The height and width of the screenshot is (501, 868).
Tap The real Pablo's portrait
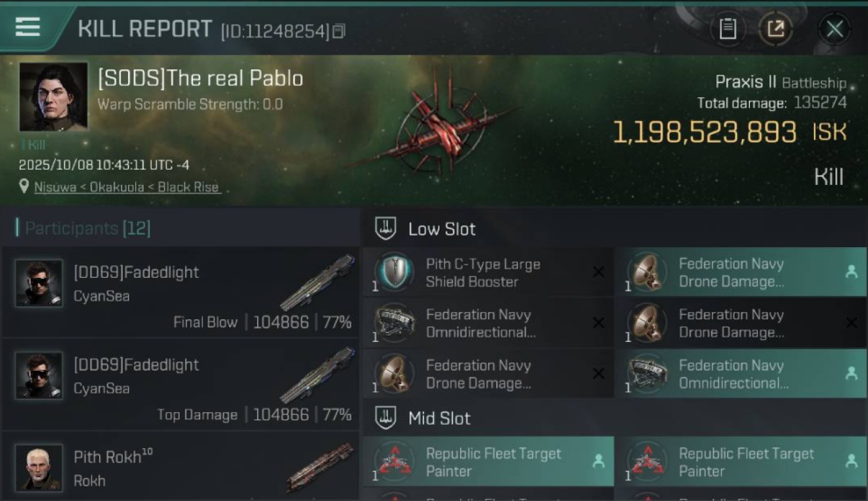pyautogui.click(x=53, y=97)
